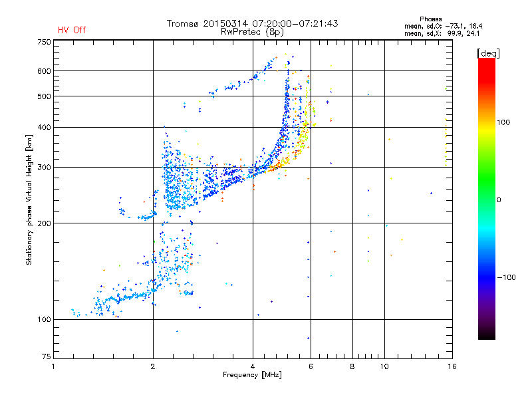Click the 'RwPretec (8p)' subtitle
The width and height of the screenshot is (532, 399).
tap(253, 32)
